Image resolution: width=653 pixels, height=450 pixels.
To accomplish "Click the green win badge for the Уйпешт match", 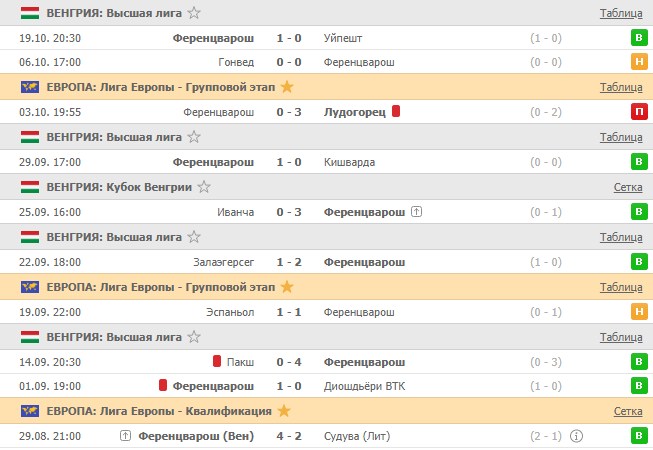I will (638, 38).
